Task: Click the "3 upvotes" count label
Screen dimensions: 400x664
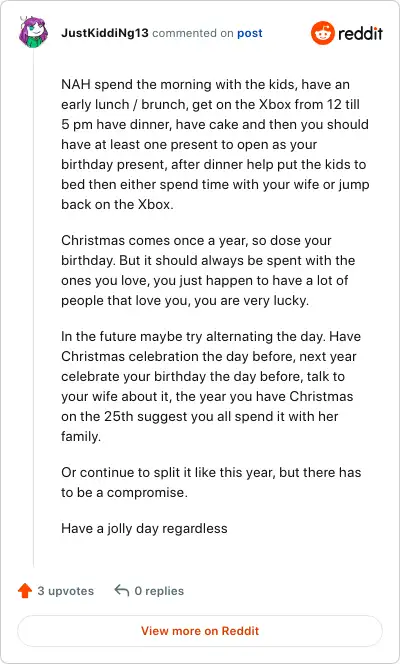Action: pyautogui.click(x=66, y=591)
